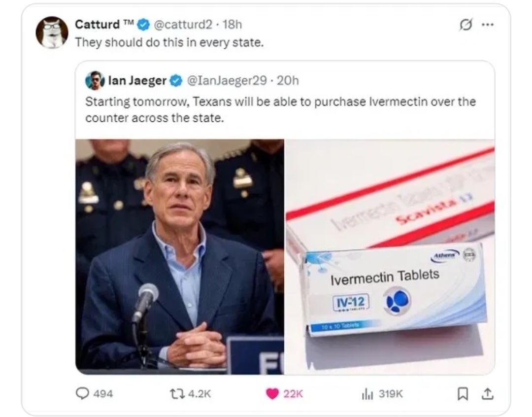The image size is (532, 417).
Task: Open Catturd's profile avatar
Action: (x=52, y=32)
